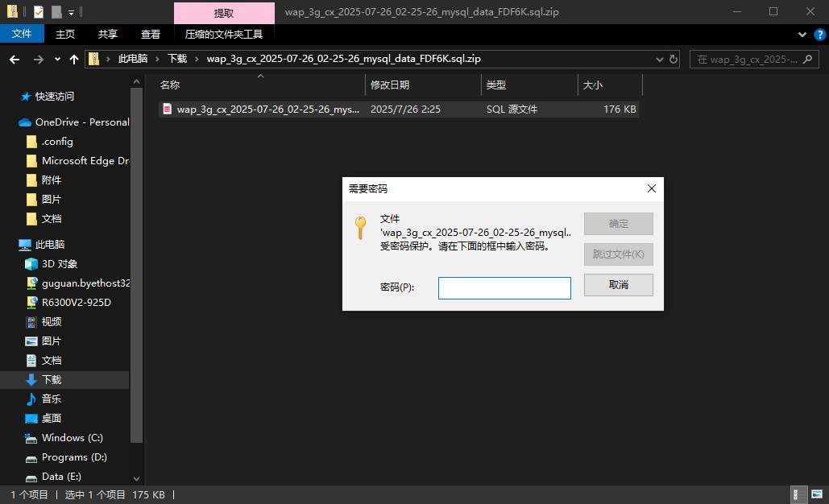Open the recent locations dropdown arrow
Screen dimensions: 829x504
(x=57, y=60)
